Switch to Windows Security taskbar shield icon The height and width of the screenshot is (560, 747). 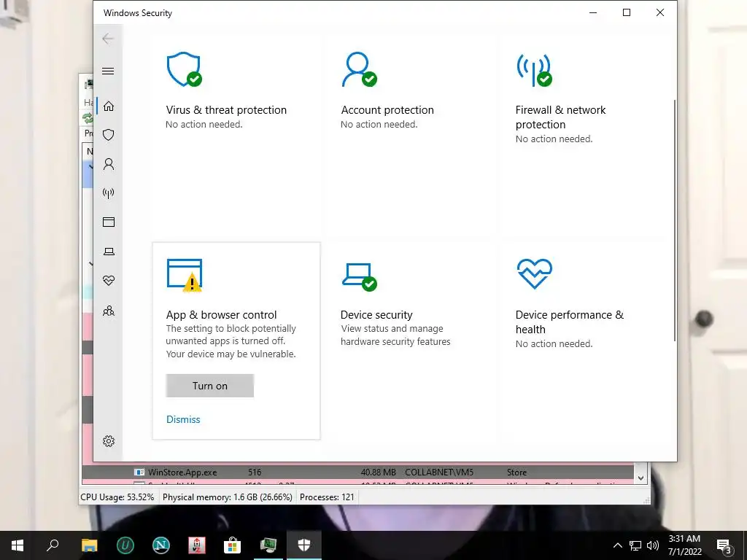tap(304, 545)
